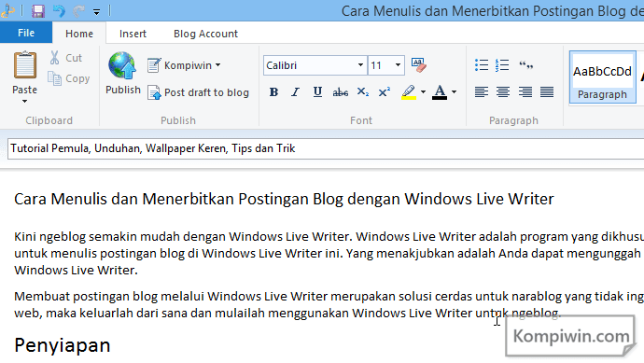Justify the paragraph text

click(547, 92)
